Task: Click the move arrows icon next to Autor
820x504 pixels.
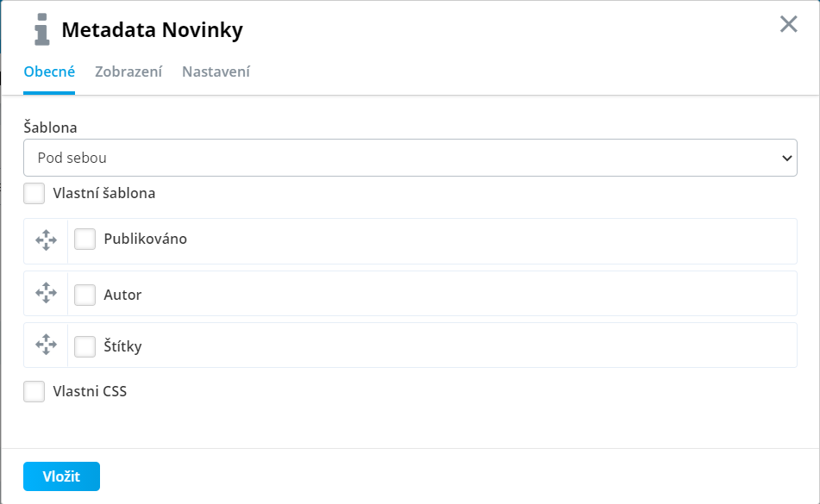Action: pyautogui.click(x=46, y=293)
